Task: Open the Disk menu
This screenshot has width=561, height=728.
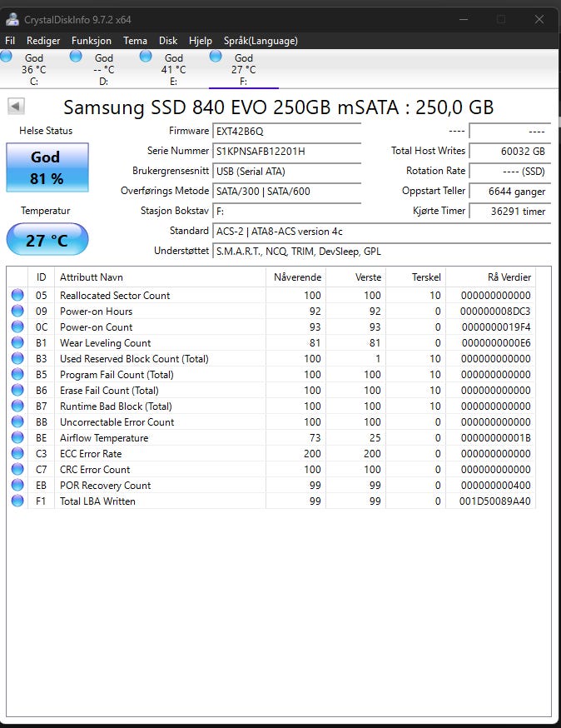Action: pyautogui.click(x=168, y=41)
